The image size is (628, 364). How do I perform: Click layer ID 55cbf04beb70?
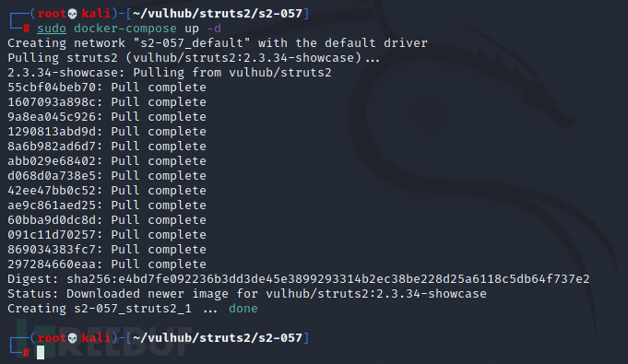tap(52, 87)
